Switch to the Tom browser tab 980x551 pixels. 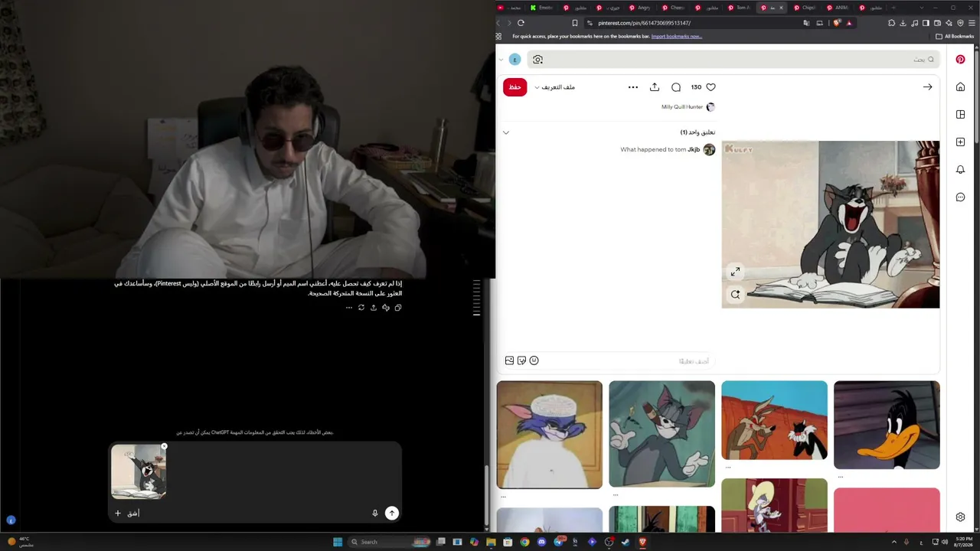(739, 8)
